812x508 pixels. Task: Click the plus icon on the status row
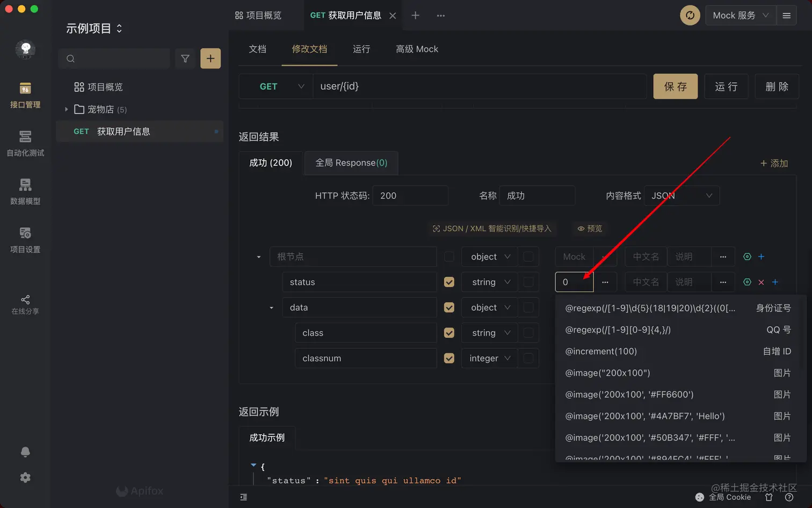(x=775, y=282)
